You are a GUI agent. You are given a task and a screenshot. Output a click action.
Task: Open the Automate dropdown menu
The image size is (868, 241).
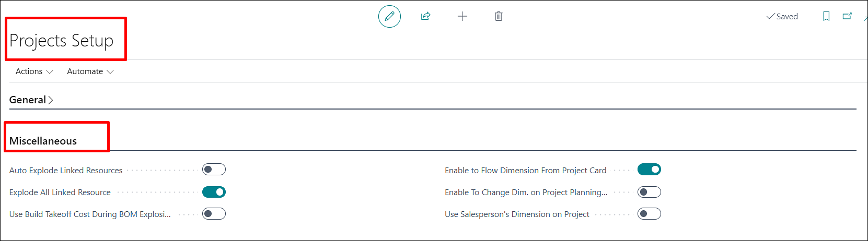pos(90,71)
